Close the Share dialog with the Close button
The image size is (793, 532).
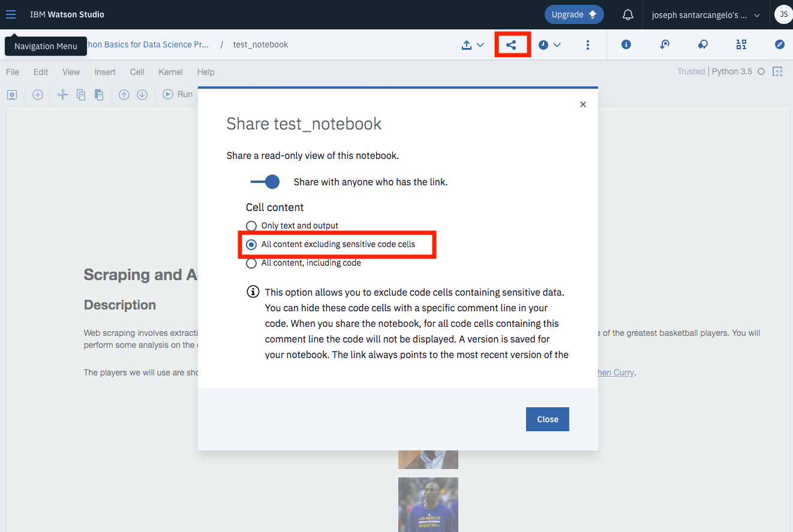[x=547, y=419]
